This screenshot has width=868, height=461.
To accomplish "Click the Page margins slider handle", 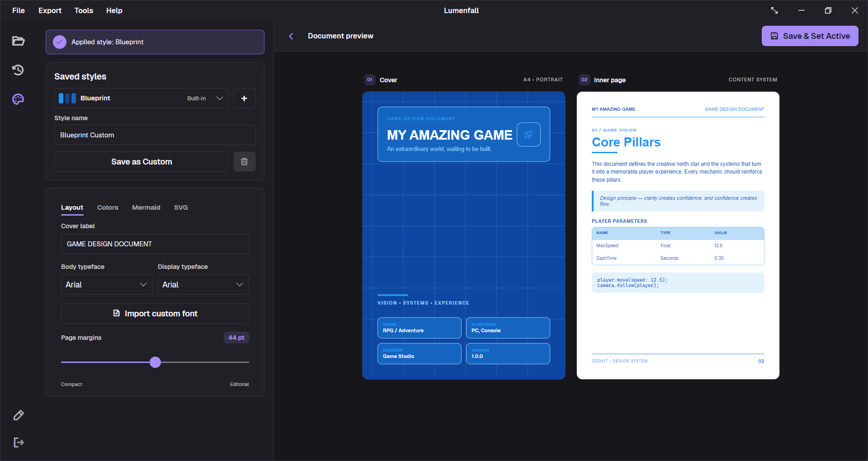I will pos(155,362).
